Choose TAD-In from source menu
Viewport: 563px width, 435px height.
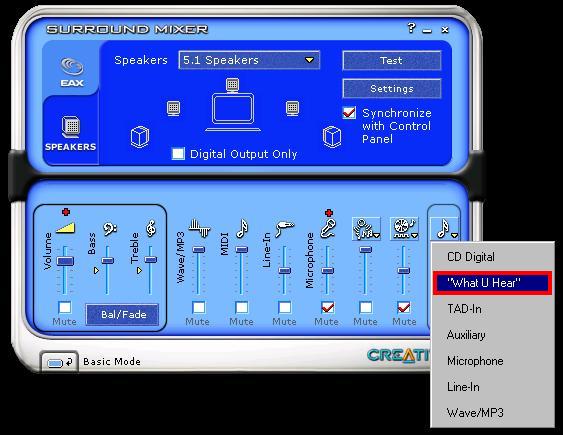(x=492, y=309)
